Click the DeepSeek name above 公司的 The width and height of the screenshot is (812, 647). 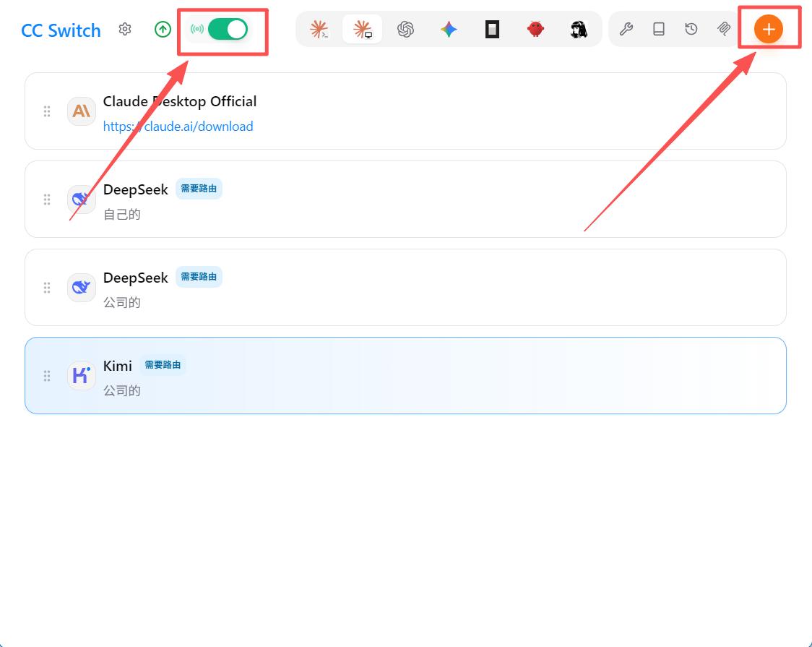[x=136, y=278]
